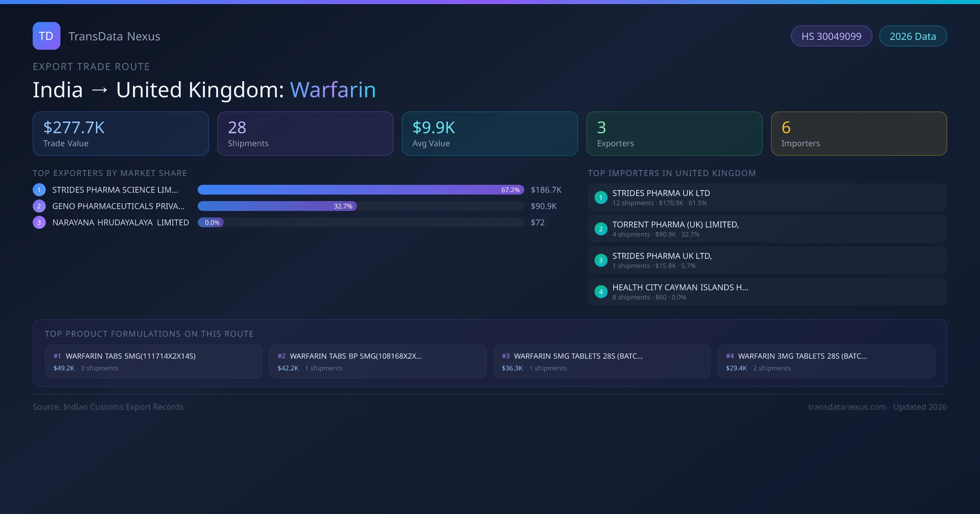The width and height of the screenshot is (980, 514).
Task: Click green rank 1 badge for Strides Pharma UK
Action: (x=601, y=197)
